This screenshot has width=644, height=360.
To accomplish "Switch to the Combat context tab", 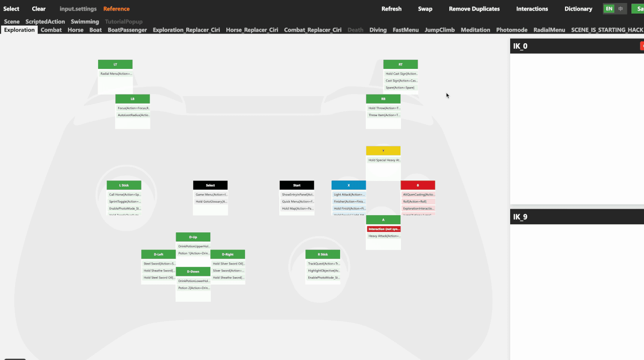I will (x=51, y=30).
